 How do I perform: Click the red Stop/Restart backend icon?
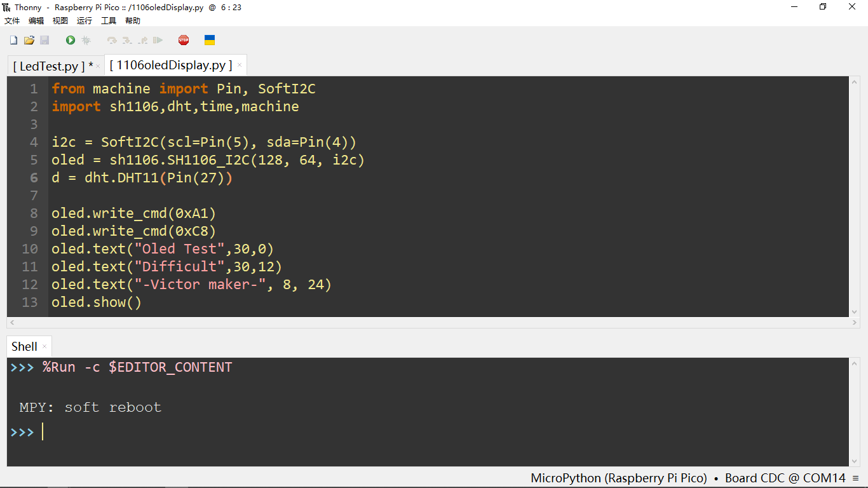[184, 40]
